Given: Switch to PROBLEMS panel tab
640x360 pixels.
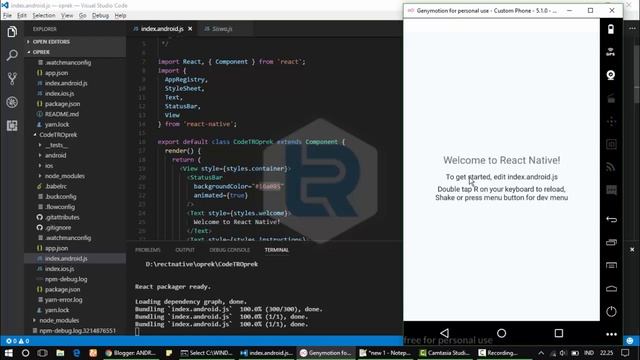Looking at the screenshot, I should pos(147,250).
